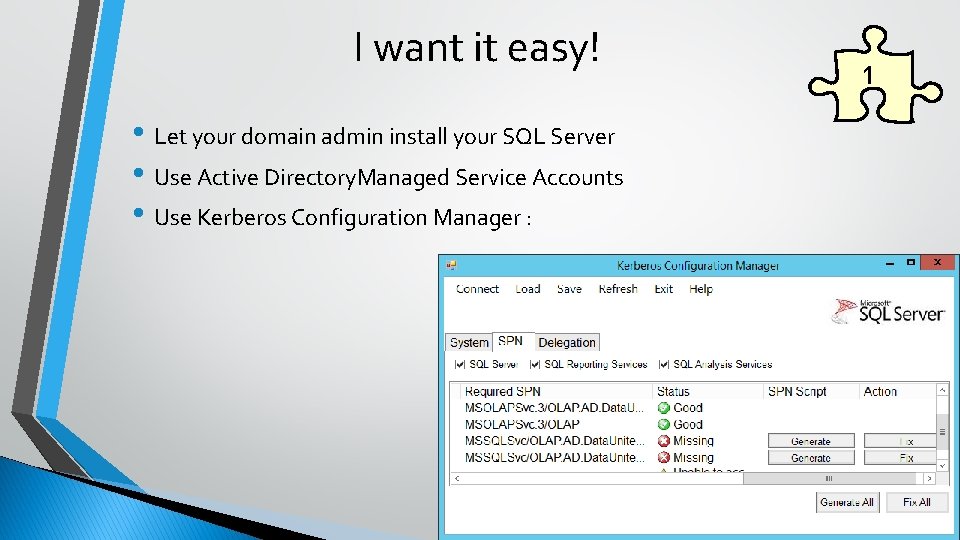The image size is (960, 540).
Task: Switch to the Delegation tab
Action: [x=567, y=342]
